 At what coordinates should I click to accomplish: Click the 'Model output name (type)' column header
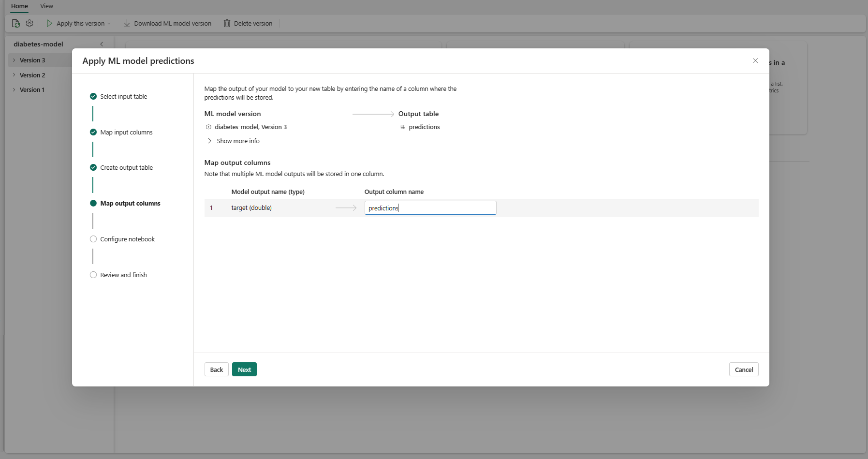(x=268, y=192)
